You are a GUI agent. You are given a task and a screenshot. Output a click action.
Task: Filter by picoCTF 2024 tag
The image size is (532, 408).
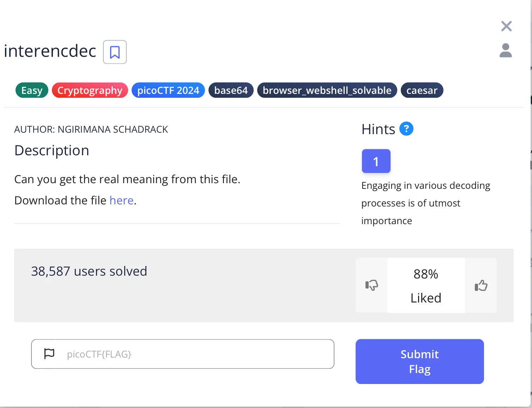[x=168, y=90]
